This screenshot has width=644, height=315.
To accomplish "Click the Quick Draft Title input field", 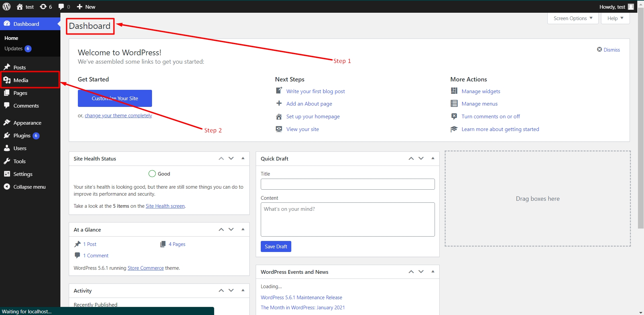I will coord(348,184).
